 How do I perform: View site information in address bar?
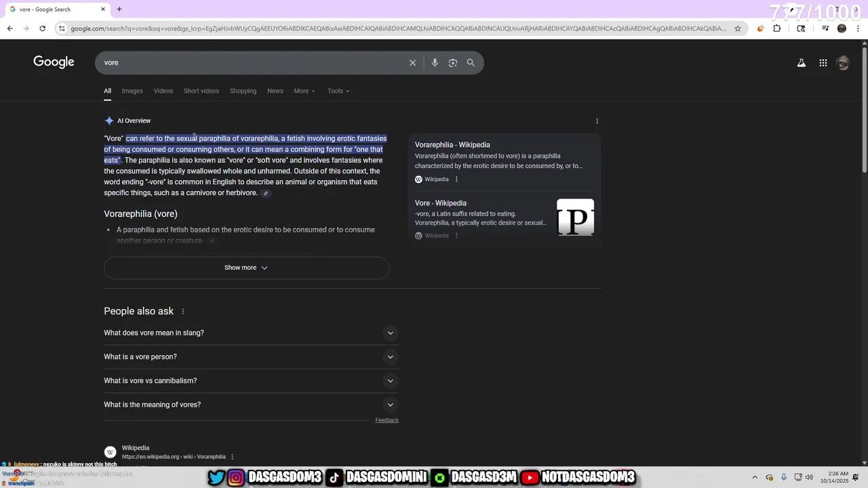pyautogui.click(x=62, y=28)
